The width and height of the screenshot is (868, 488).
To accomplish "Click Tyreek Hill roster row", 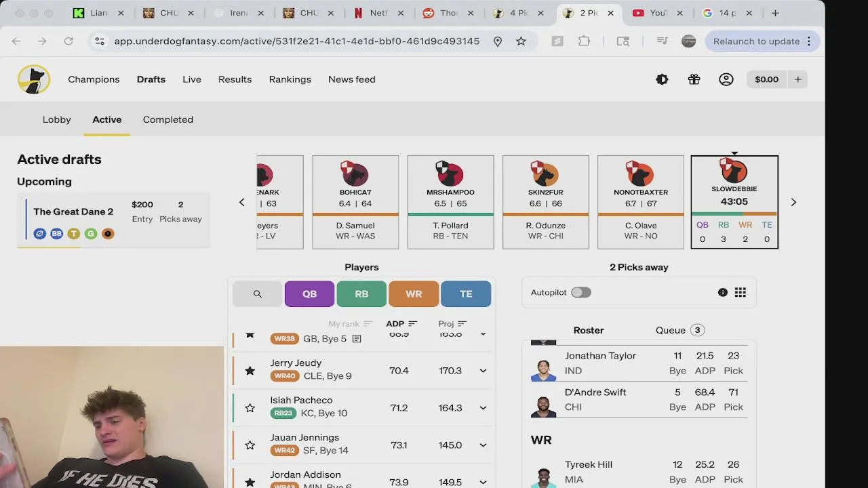I will pos(639,472).
